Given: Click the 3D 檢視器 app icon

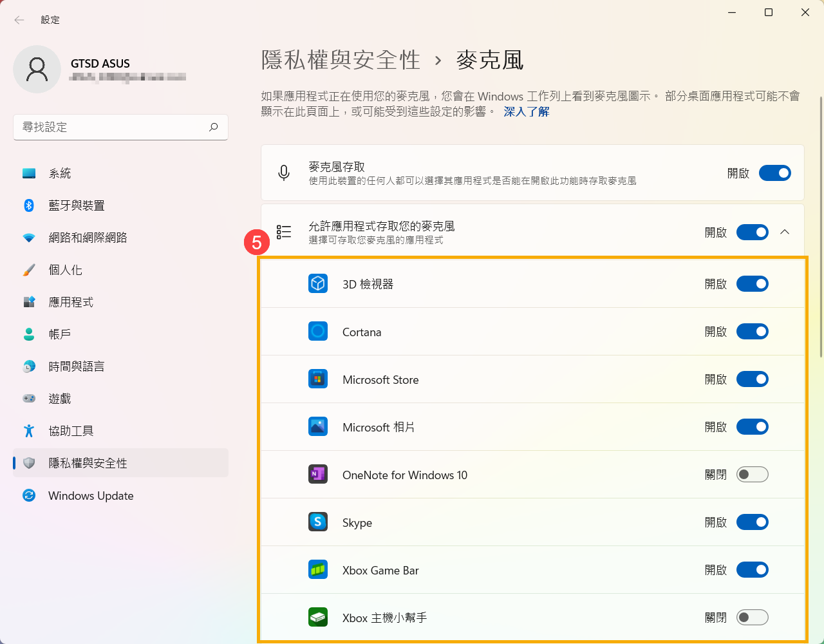Looking at the screenshot, I should point(318,283).
